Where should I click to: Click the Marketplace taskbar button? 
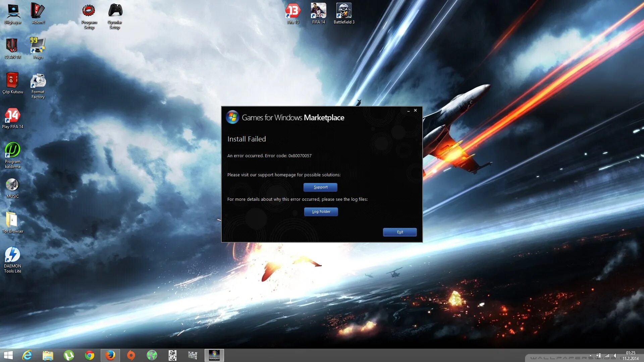point(214,355)
